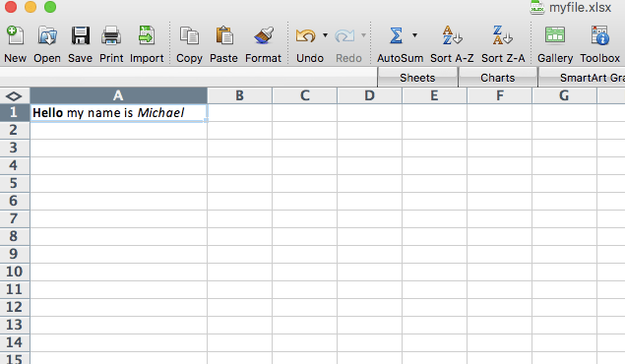Open the Toolbox icon
The image size is (625, 364).
coord(599,35)
